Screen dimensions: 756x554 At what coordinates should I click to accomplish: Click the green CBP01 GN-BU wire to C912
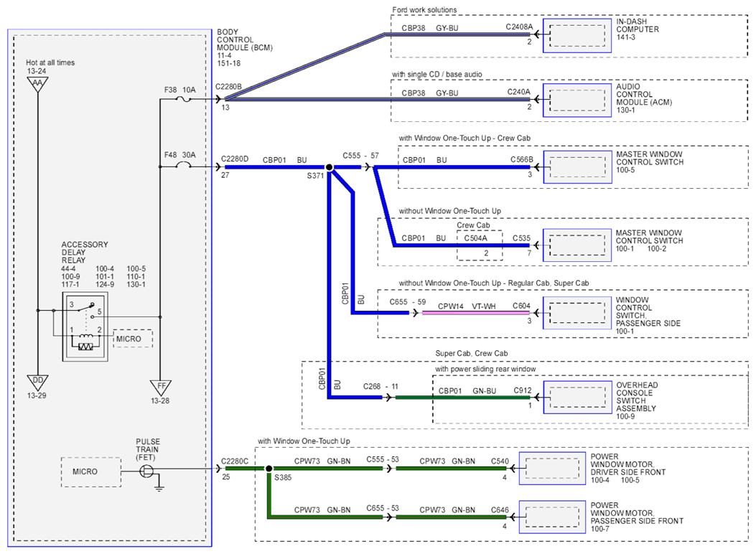click(462, 398)
